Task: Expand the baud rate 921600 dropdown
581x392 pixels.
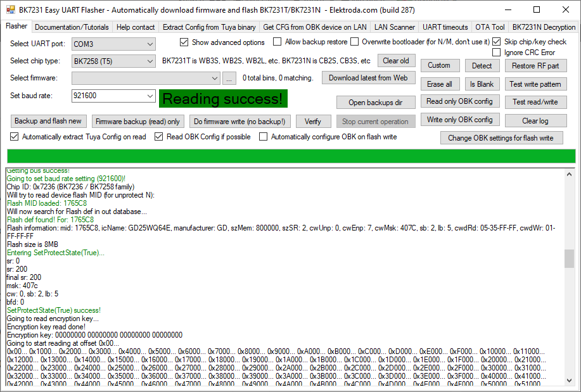Action: point(150,96)
